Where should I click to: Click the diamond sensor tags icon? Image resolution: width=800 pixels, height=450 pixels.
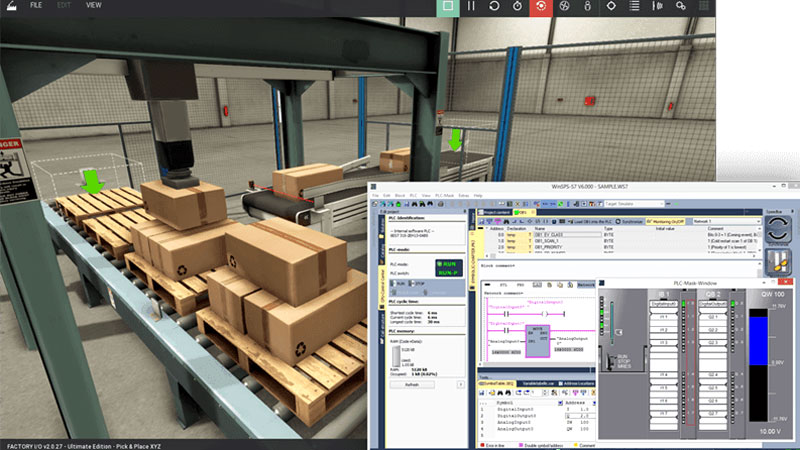pos(611,6)
